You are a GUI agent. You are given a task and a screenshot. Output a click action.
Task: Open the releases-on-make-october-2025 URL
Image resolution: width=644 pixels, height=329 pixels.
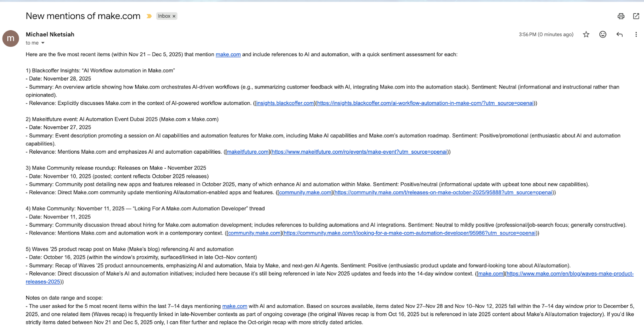click(x=444, y=193)
